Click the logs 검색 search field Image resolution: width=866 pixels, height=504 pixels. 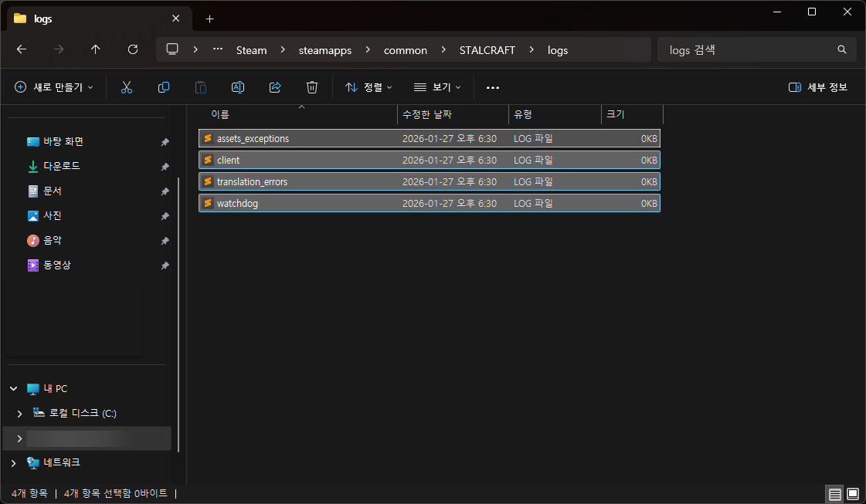point(749,50)
